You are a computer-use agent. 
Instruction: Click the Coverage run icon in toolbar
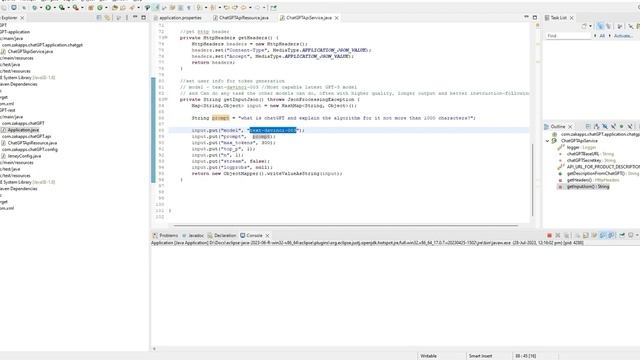[62, 7]
